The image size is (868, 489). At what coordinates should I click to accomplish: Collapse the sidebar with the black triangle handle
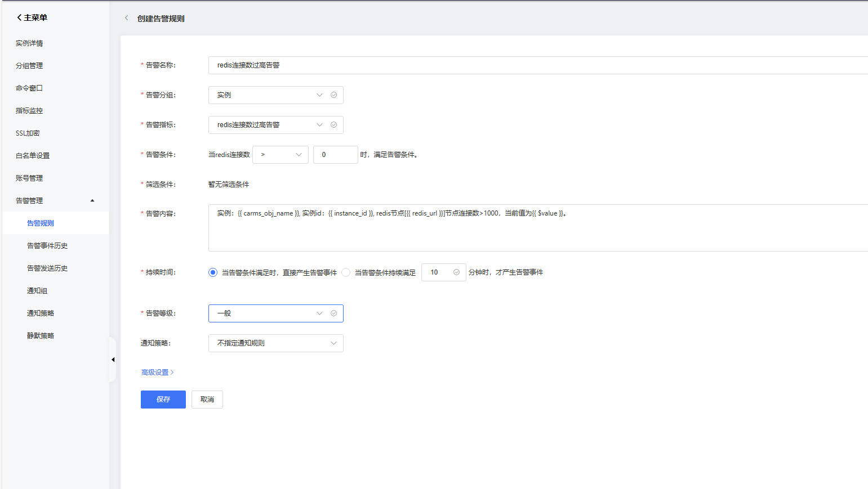click(113, 360)
